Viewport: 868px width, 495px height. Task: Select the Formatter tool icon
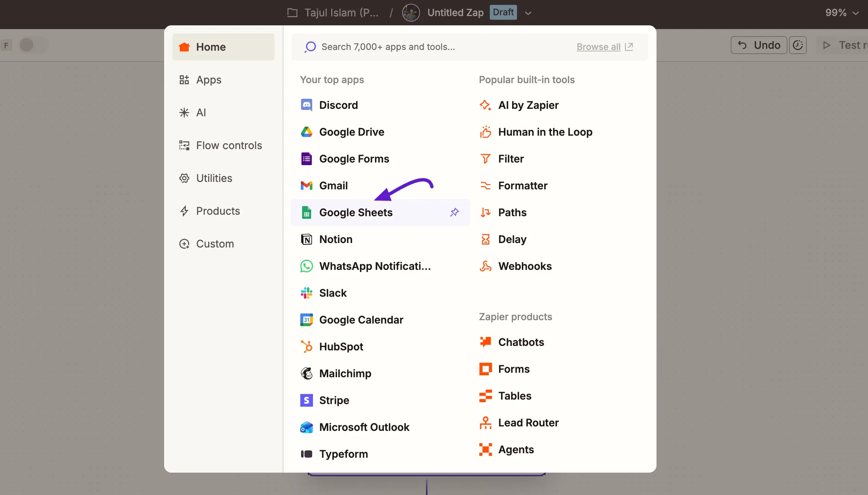point(485,186)
